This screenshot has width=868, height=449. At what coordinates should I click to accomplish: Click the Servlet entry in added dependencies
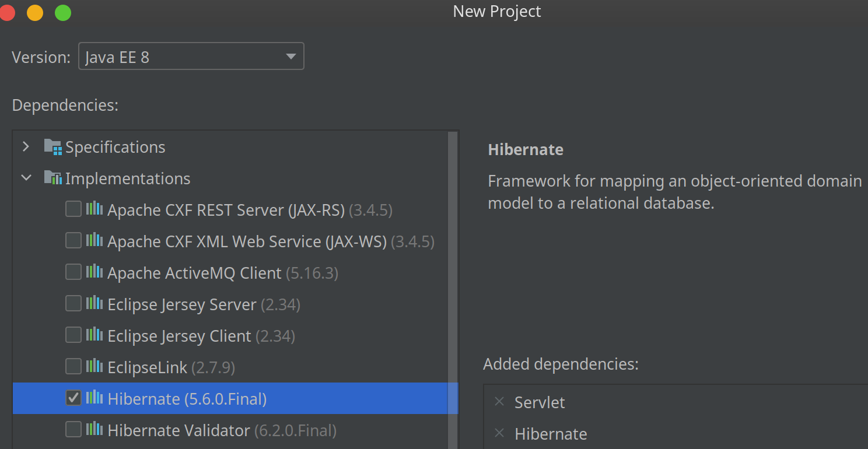point(540,402)
